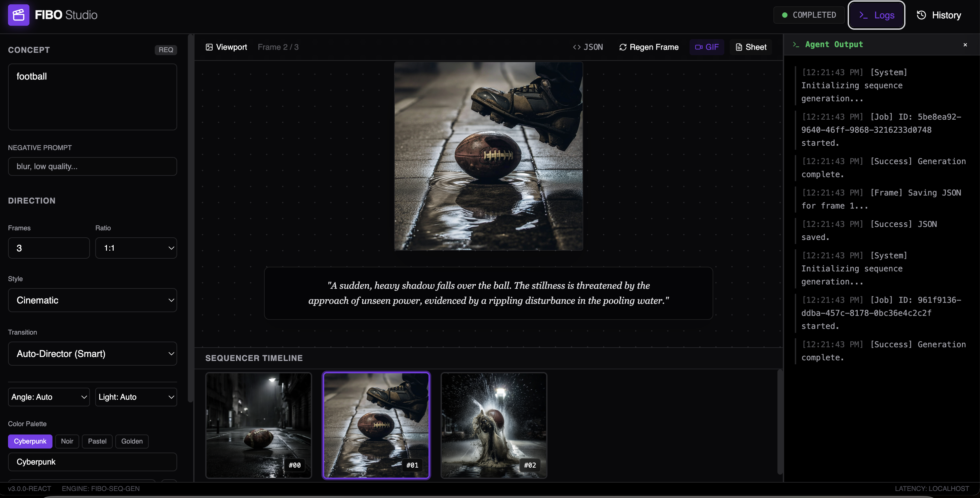Image resolution: width=980 pixels, height=498 pixels.
Task: Select the Pastel palette chip
Action: coord(97,441)
